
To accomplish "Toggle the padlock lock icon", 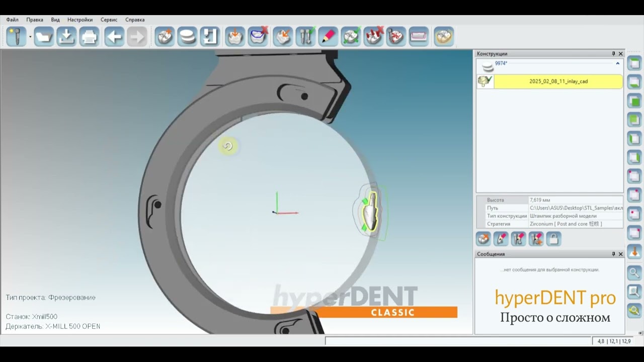I will click(x=553, y=238).
